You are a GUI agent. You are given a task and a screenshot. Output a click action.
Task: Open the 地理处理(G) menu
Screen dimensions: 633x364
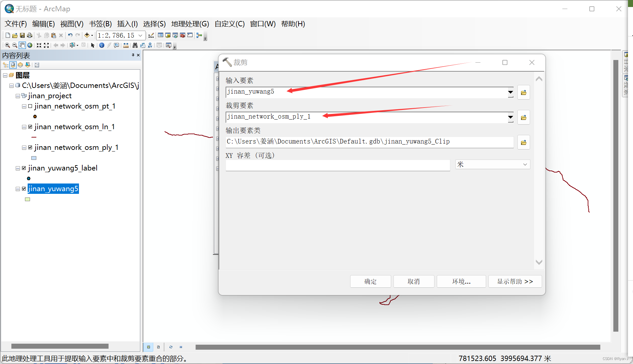(x=190, y=24)
